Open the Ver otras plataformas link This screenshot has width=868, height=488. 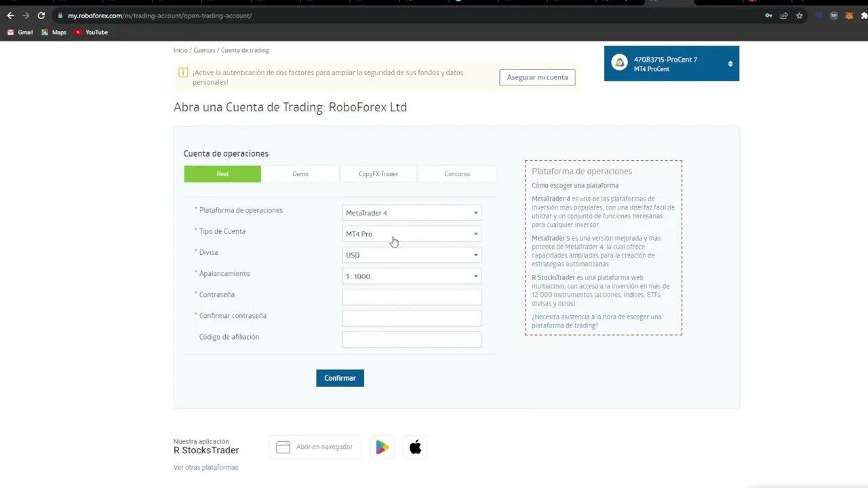[205, 467]
